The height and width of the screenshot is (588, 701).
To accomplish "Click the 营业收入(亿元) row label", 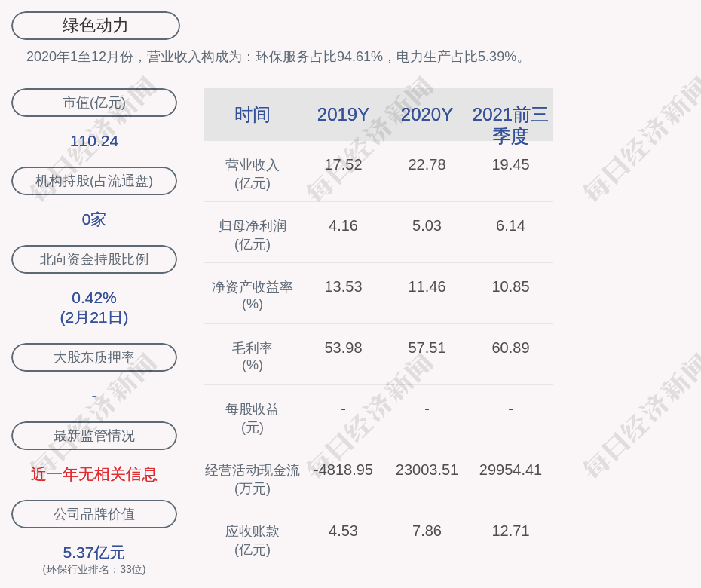I will (253, 174).
